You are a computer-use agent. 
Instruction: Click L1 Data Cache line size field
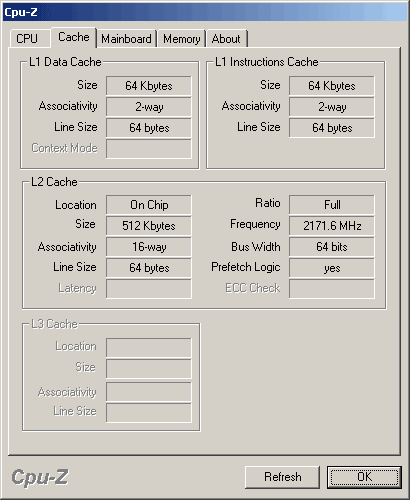[x=149, y=128]
